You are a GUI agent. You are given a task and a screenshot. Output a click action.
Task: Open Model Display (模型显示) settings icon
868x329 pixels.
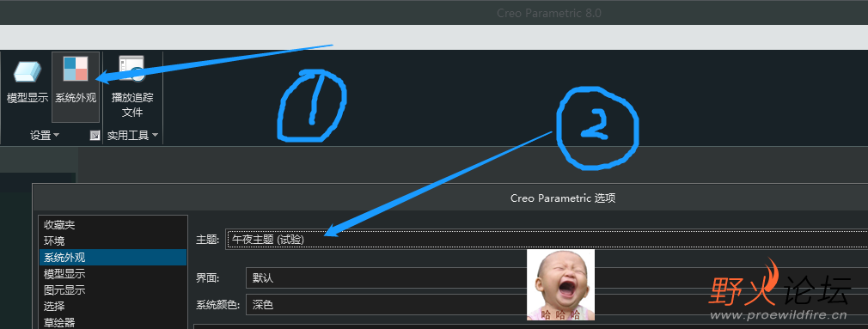(28, 82)
